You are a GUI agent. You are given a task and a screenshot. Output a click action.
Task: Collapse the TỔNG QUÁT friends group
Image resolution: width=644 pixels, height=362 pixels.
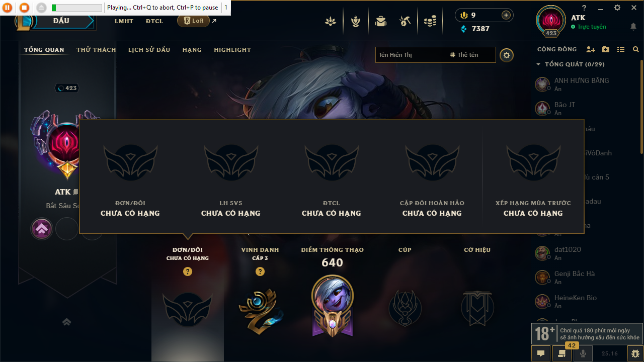coord(538,64)
